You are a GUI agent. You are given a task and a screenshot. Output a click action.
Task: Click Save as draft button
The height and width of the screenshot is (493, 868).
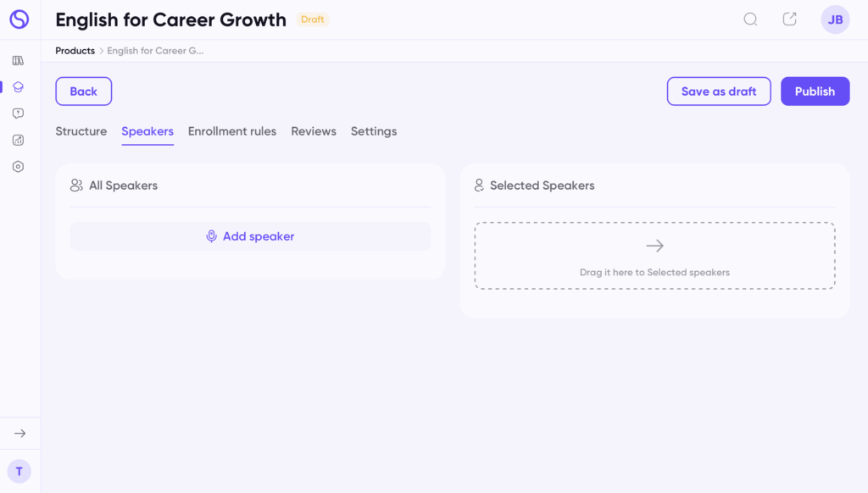(x=719, y=91)
